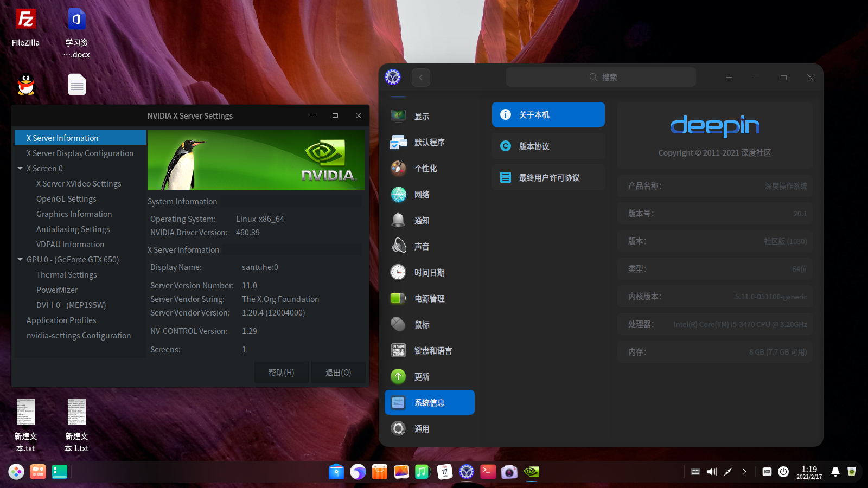Open 时间日期 date and time settings
868x488 pixels.
(x=430, y=272)
